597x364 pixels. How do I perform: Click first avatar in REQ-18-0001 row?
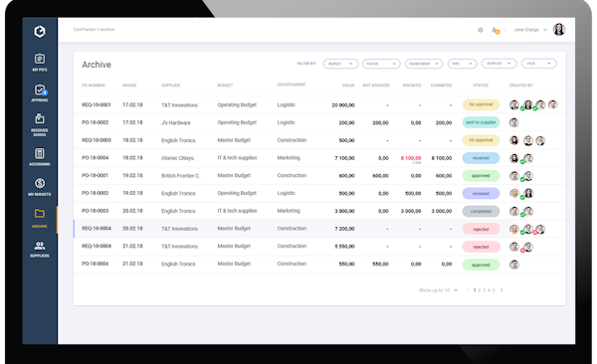pos(514,105)
